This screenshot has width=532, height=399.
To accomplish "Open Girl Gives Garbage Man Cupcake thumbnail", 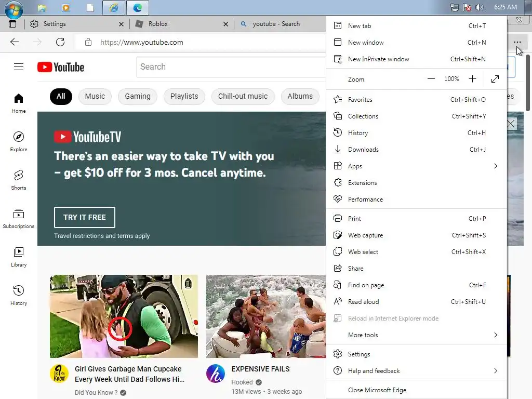I will 124,316.
